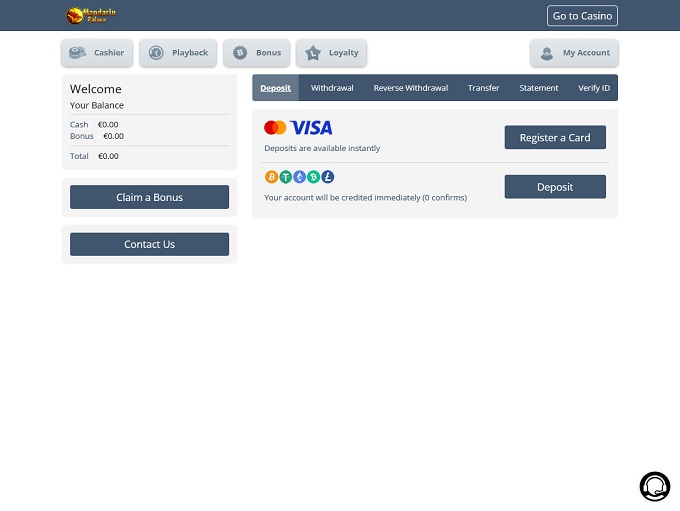
Task: Open the live chat support icon
Action: click(654, 486)
